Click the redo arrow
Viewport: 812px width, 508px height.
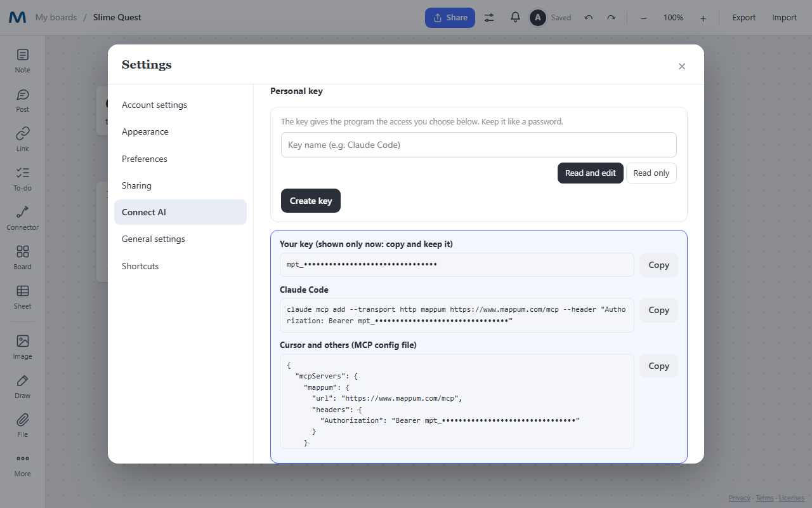pyautogui.click(x=611, y=18)
